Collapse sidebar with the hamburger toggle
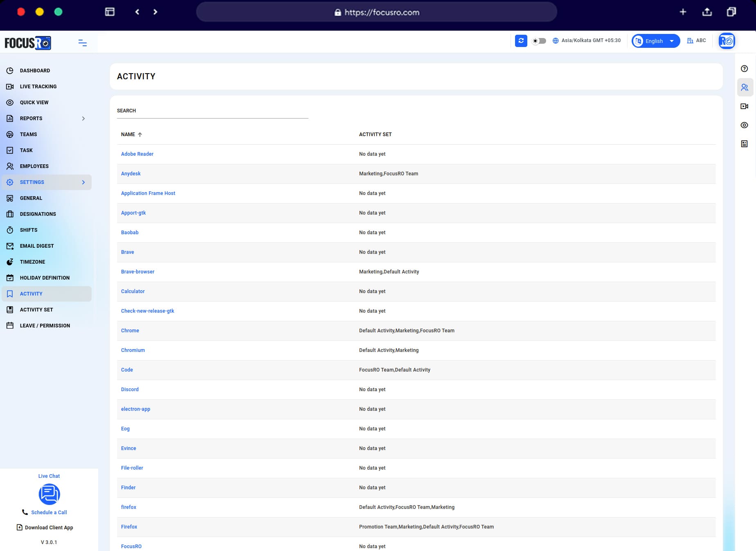 click(83, 43)
